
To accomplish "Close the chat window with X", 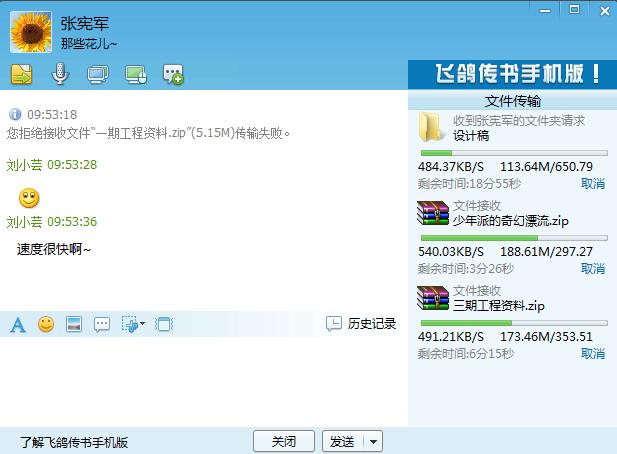I will tap(605, 10).
